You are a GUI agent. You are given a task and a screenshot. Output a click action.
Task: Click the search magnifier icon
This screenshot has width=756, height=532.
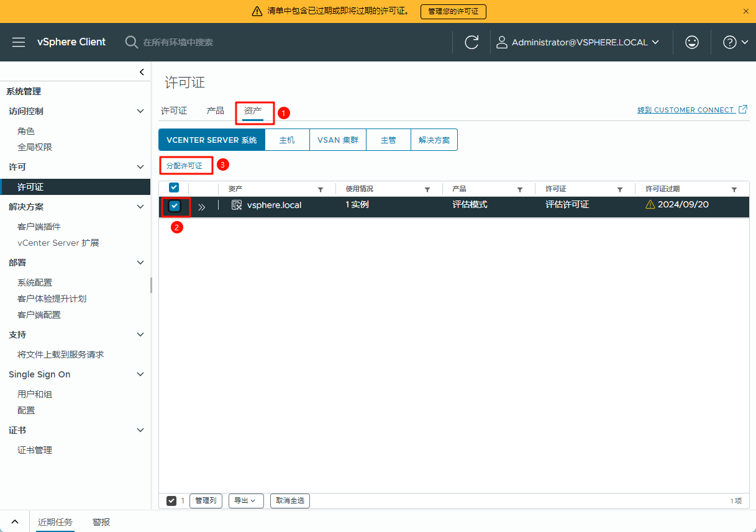point(132,42)
